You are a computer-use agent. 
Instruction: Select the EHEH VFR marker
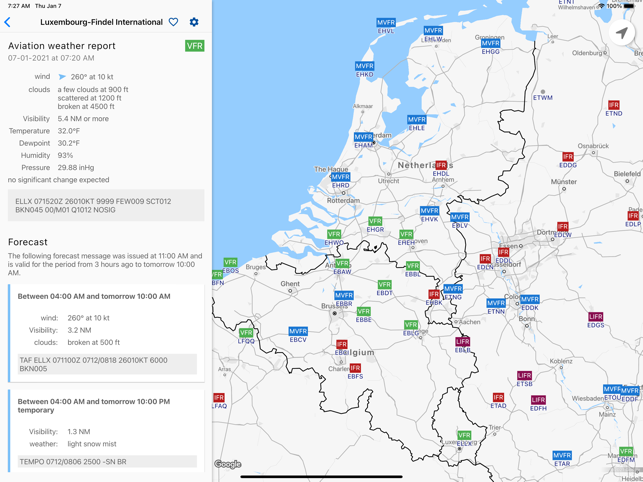406,234
